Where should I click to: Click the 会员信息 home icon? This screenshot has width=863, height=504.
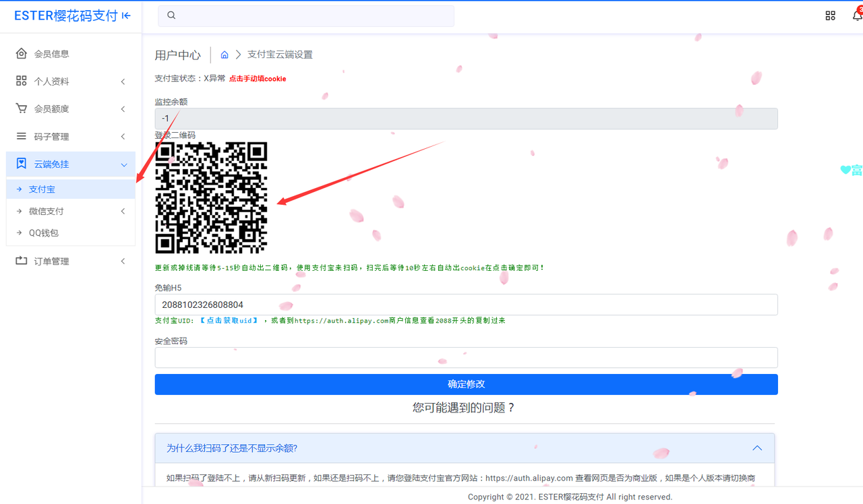pos(22,53)
